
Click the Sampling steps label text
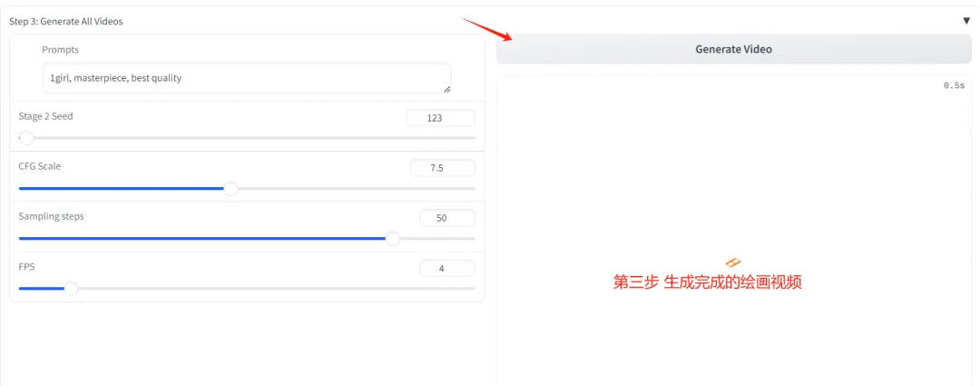point(51,216)
